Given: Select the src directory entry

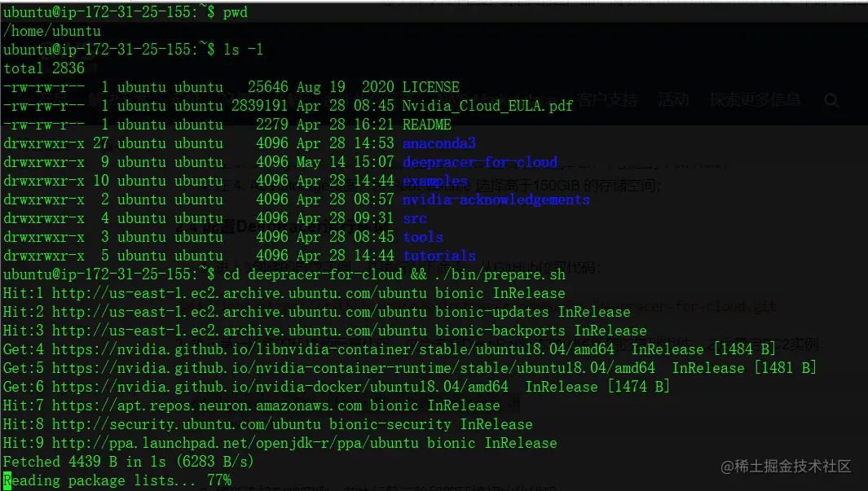Looking at the screenshot, I should pos(415,219).
